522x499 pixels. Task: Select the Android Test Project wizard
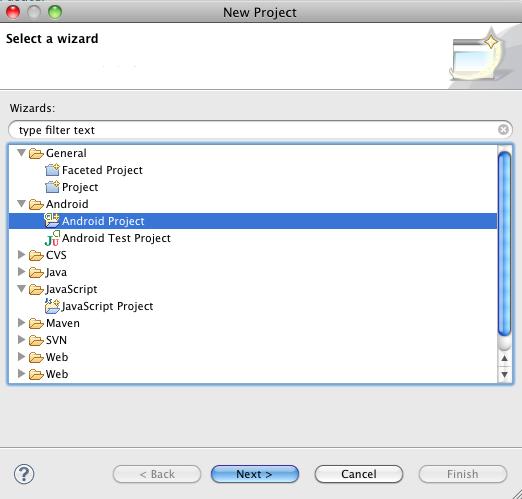coord(116,238)
